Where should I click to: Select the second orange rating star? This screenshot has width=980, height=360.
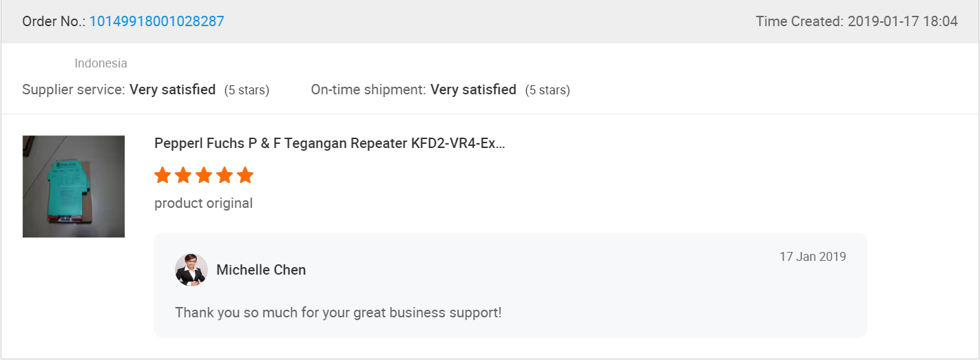[183, 176]
